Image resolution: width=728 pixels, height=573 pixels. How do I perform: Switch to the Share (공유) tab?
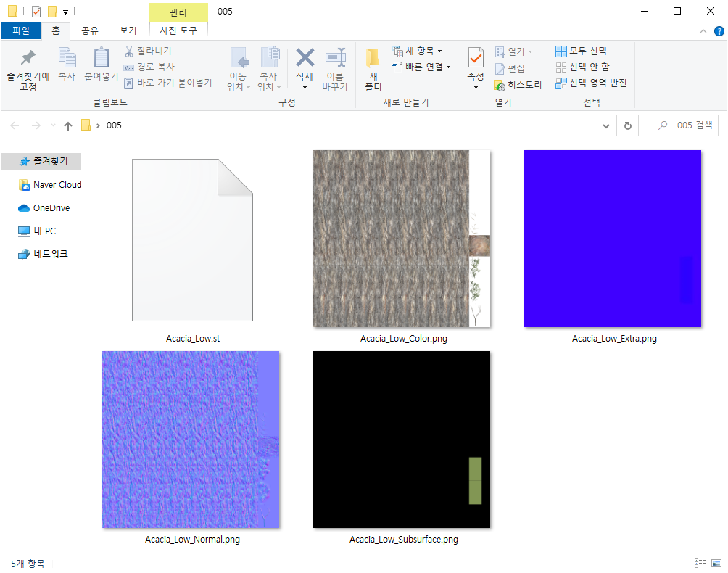click(90, 30)
